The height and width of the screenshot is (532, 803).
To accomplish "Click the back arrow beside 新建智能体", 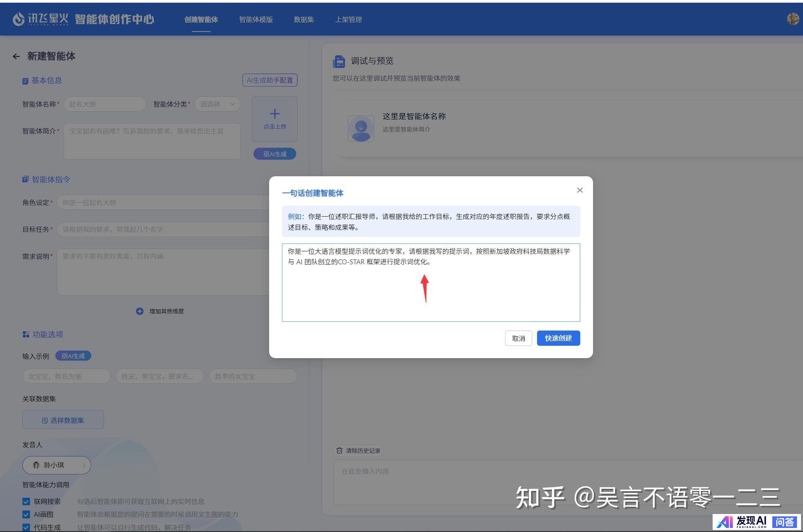I will 16,56.
